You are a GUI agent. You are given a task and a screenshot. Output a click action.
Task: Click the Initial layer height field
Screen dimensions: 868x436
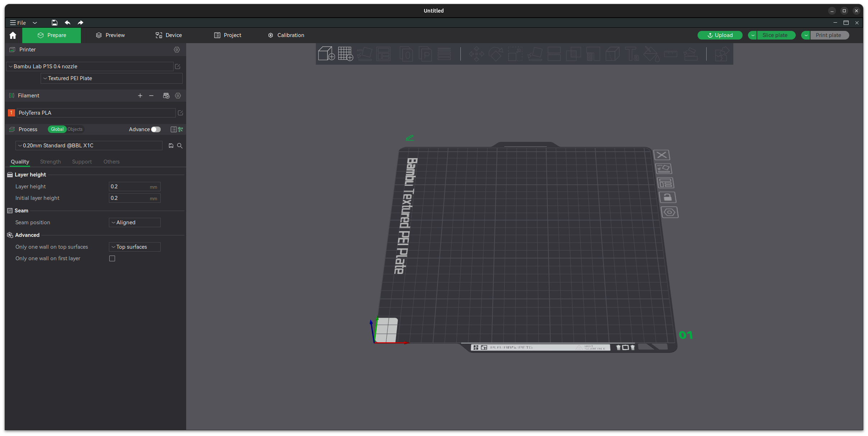click(x=134, y=198)
